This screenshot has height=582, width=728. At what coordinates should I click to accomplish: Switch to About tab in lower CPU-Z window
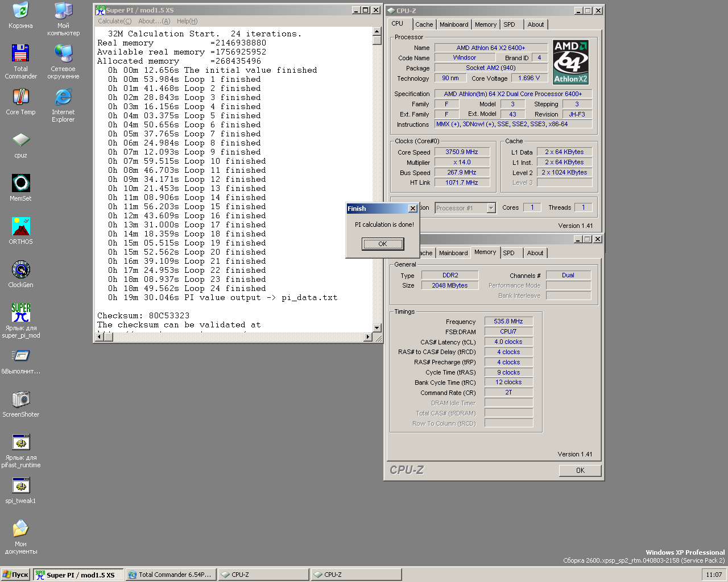click(535, 253)
